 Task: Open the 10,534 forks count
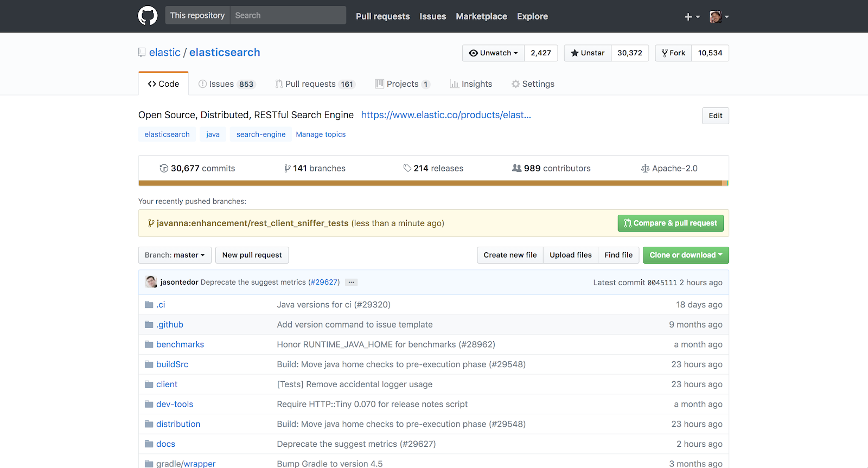click(710, 53)
